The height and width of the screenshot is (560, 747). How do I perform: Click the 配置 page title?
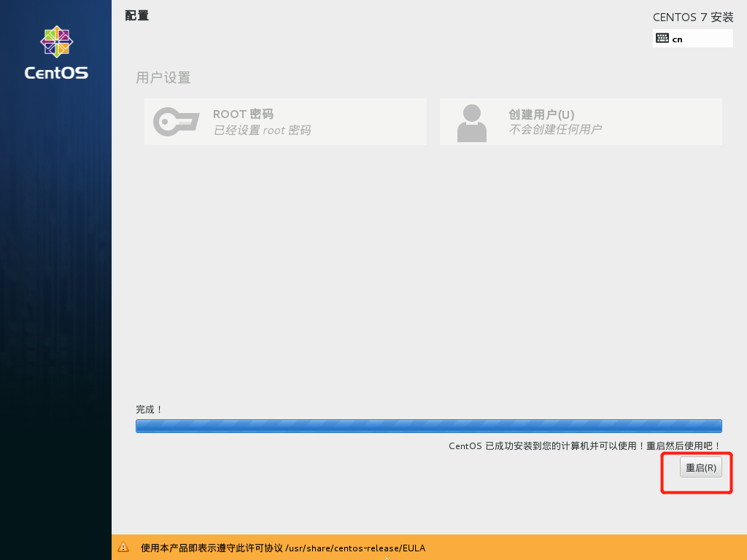coord(136,16)
